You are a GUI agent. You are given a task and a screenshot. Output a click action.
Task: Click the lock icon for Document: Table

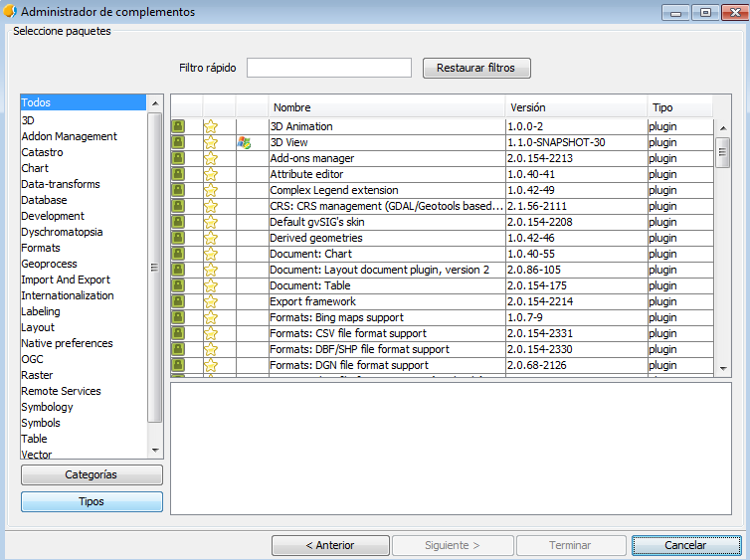(178, 285)
